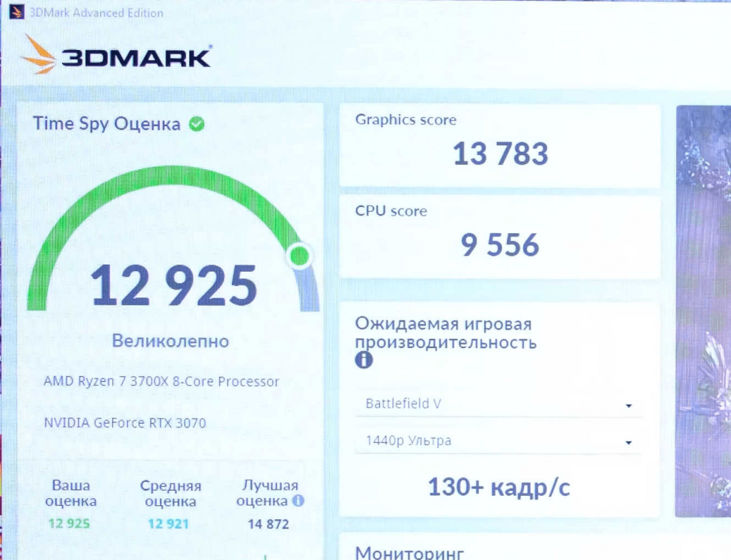Image resolution: width=731 pixels, height=560 pixels.
Task: Click the 130+ кадр/с result text
Action: point(499,487)
